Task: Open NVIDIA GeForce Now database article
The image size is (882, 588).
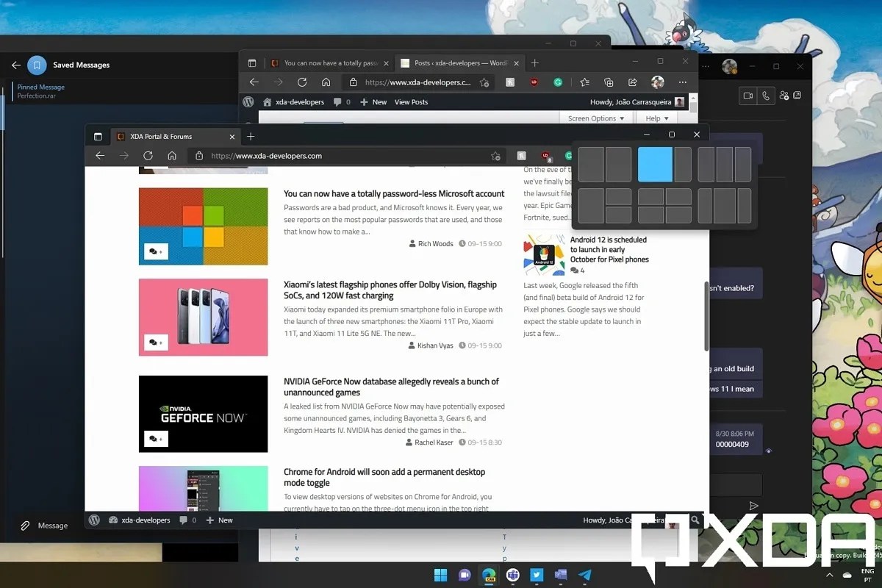Action: 391,387
